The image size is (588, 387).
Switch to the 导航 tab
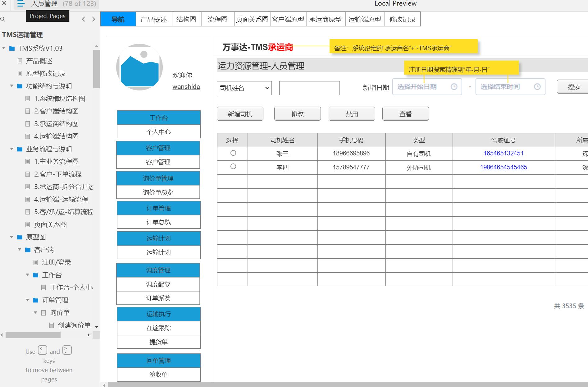[118, 19]
